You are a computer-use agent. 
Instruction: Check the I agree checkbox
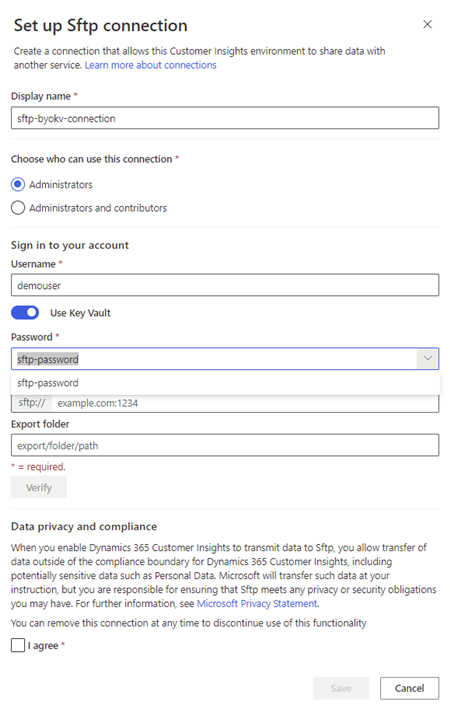(18, 645)
